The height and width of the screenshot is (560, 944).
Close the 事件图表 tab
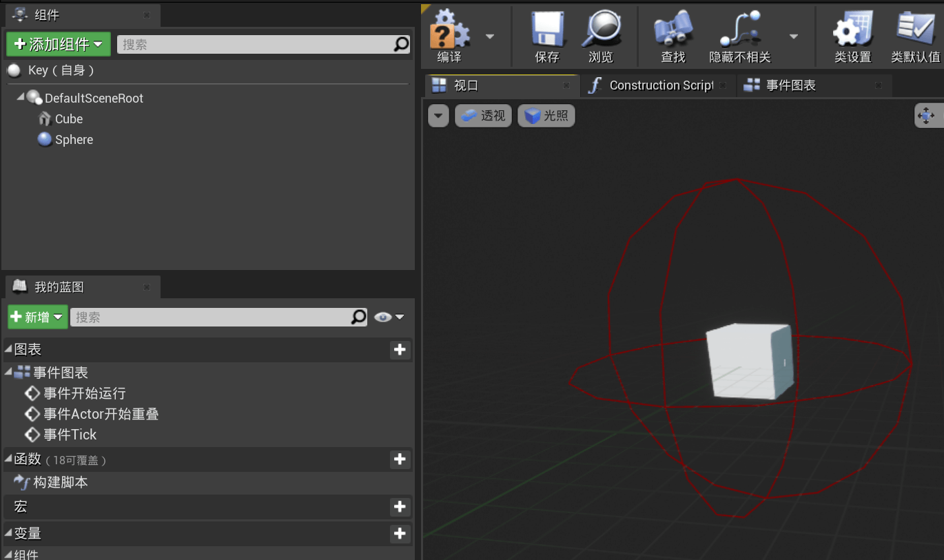pos(878,85)
